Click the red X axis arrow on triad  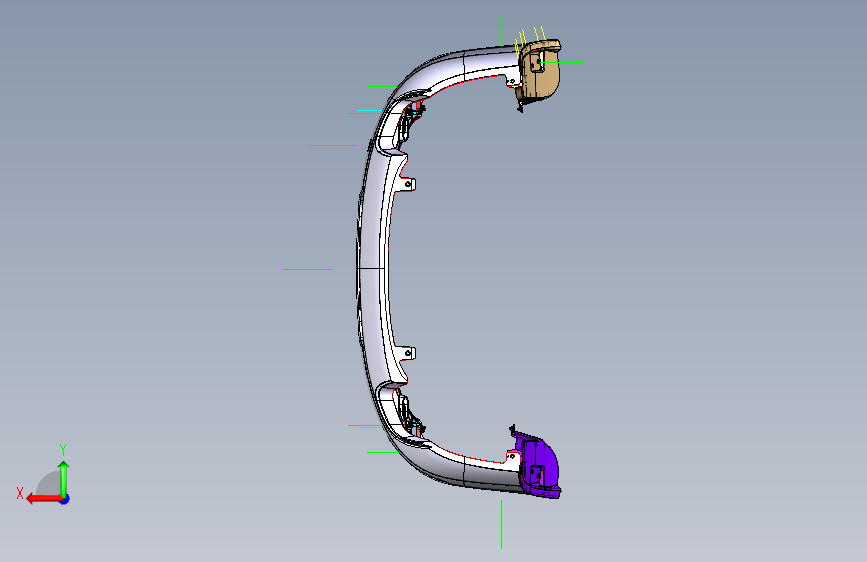pyautogui.click(x=43, y=499)
